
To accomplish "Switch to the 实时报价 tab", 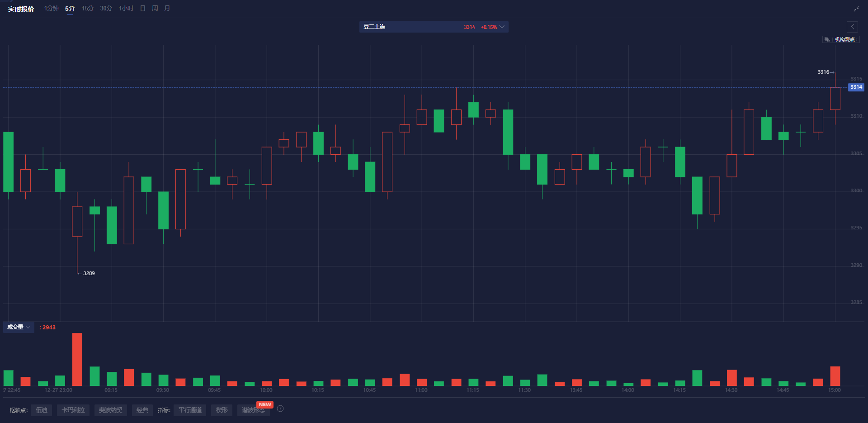I will tap(21, 9).
